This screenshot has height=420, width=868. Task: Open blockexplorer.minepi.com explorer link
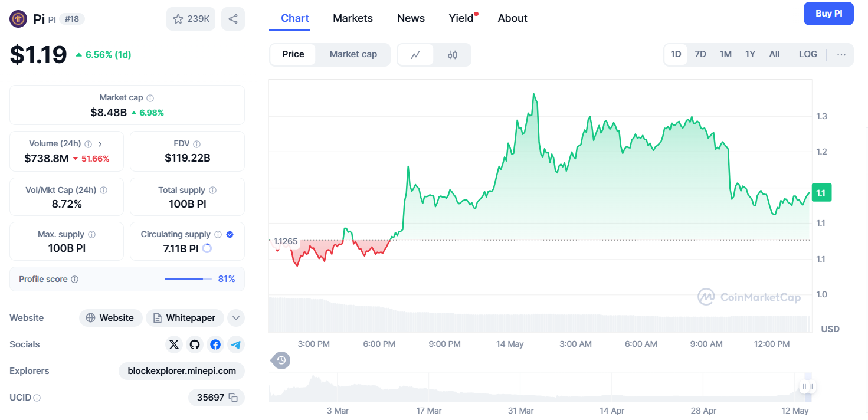(x=182, y=371)
